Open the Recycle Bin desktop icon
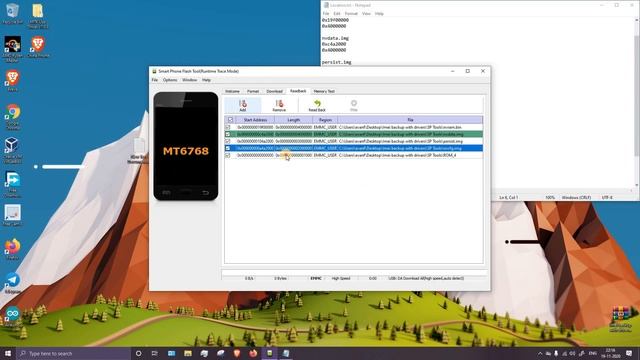 click(x=12, y=14)
